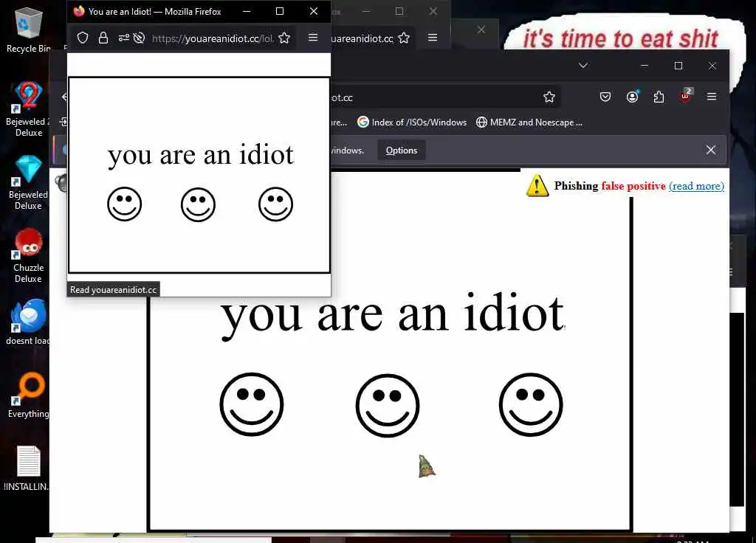Viewport: 756px width, 543px height.
Task: Close the front 'You are an Idiot!' popup
Action: click(314, 11)
